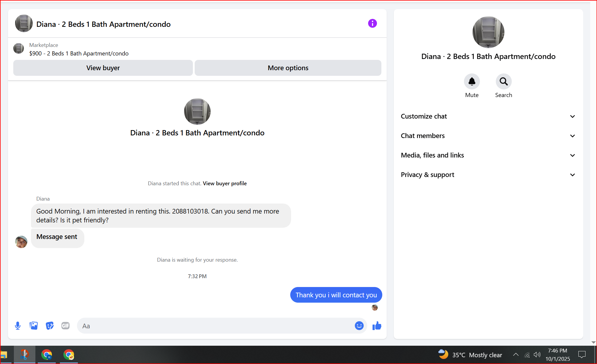Image resolution: width=597 pixels, height=364 pixels.
Task: Expand Media, files and links section
Action: 488,155
